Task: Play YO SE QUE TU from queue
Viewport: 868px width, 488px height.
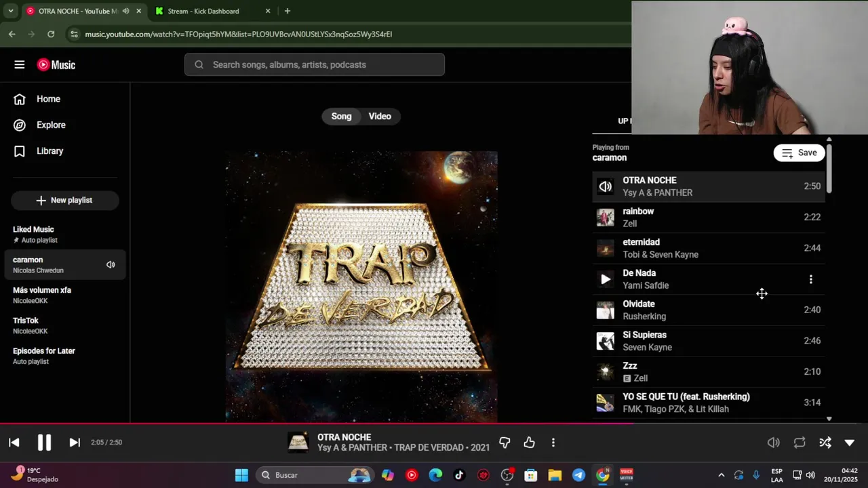Action: [x=709, y=403]
